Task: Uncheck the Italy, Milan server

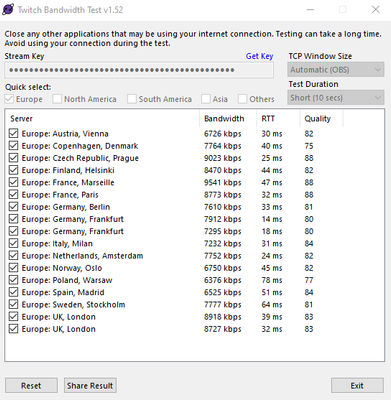Action: (13, 243)
